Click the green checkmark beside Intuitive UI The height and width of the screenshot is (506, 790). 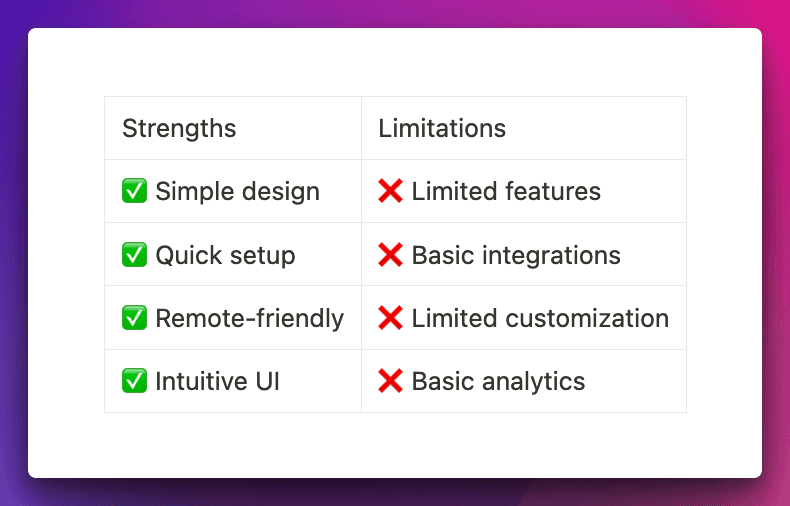coord(134,381)
